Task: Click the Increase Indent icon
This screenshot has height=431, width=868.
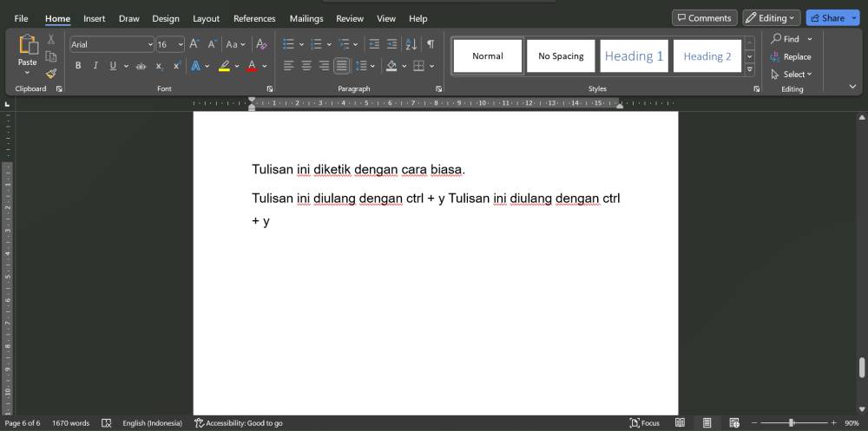Action: coord(392,44)
